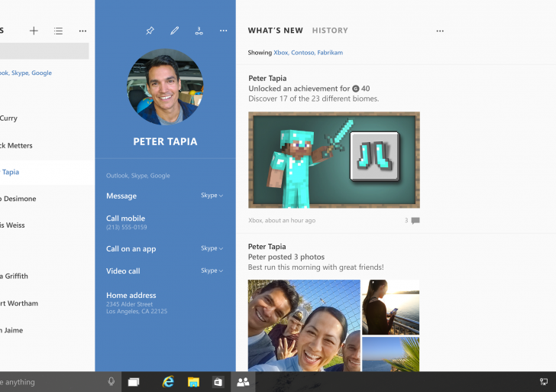Click Xbox, Contoso, Fabrikam filter link
Screen dimensions: 556x392
[x=308, y=53]
